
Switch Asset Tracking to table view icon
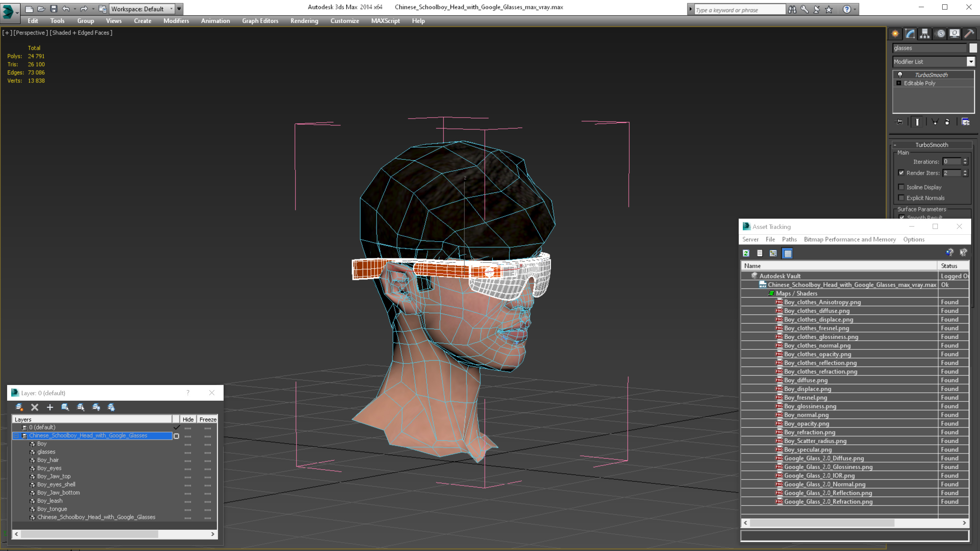pyautogui.click(x=787, y=253)
